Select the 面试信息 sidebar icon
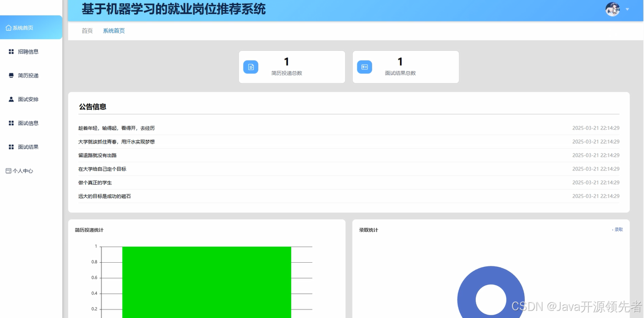 click(10, 123)
